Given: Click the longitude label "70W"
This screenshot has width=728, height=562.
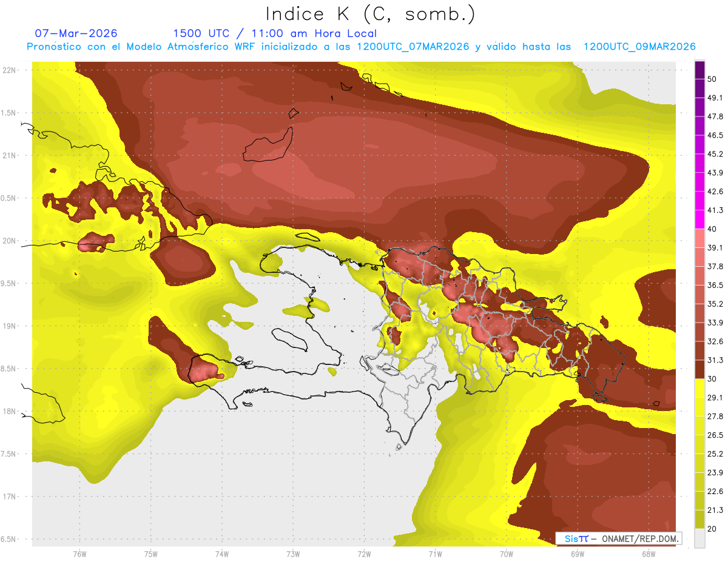Looking at the screenshot, I should [507, 554].
